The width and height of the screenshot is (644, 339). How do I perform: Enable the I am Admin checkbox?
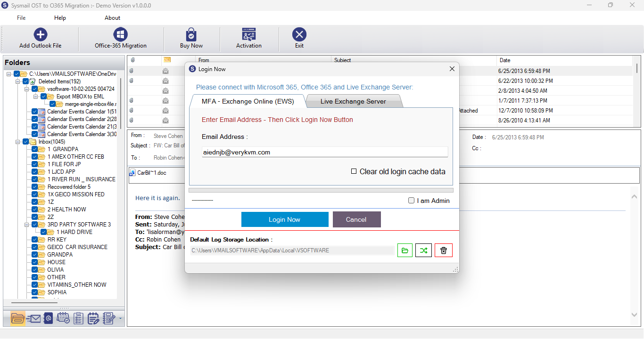412,201
